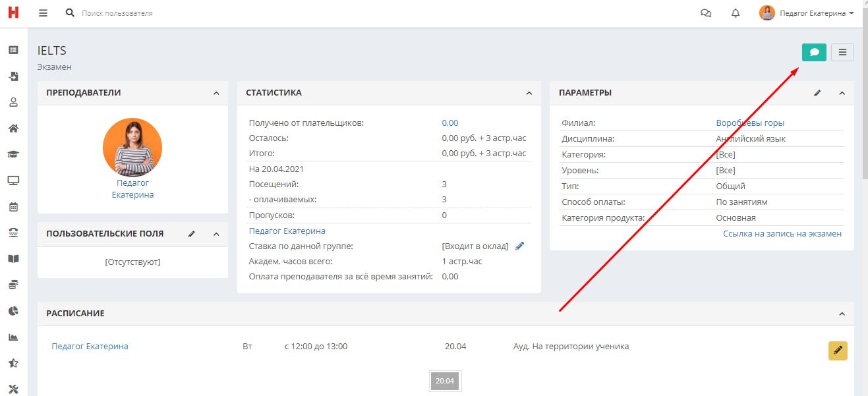Click the header user avatar
This screenshot has width=868, height=396.
pyautogui.click(x=767, y=13)
